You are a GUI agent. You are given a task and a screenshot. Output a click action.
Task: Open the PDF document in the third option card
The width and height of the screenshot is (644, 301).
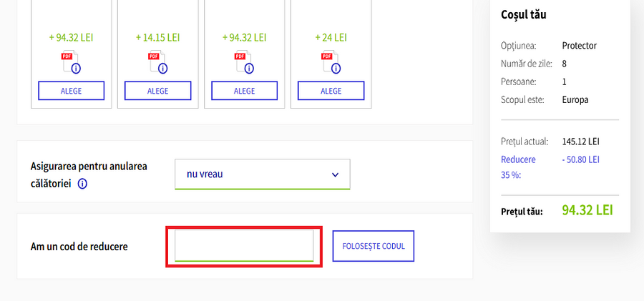(240, 59)
